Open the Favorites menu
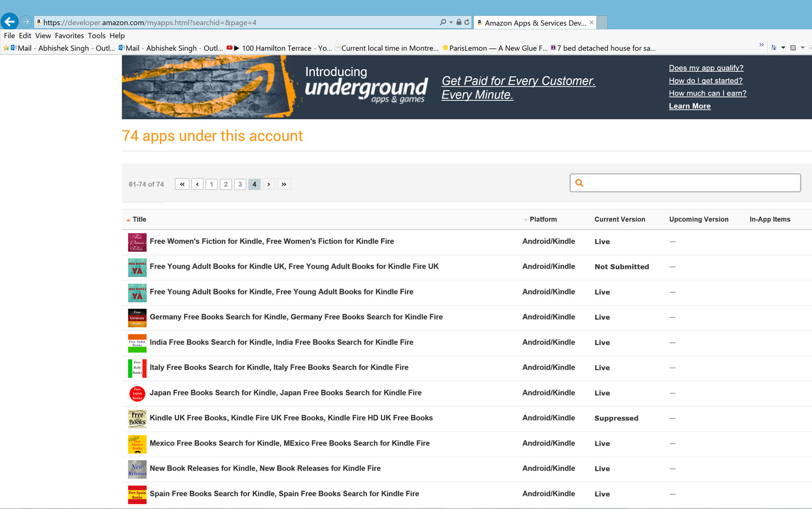The image size is (812, 509). [x=69, y=35]
